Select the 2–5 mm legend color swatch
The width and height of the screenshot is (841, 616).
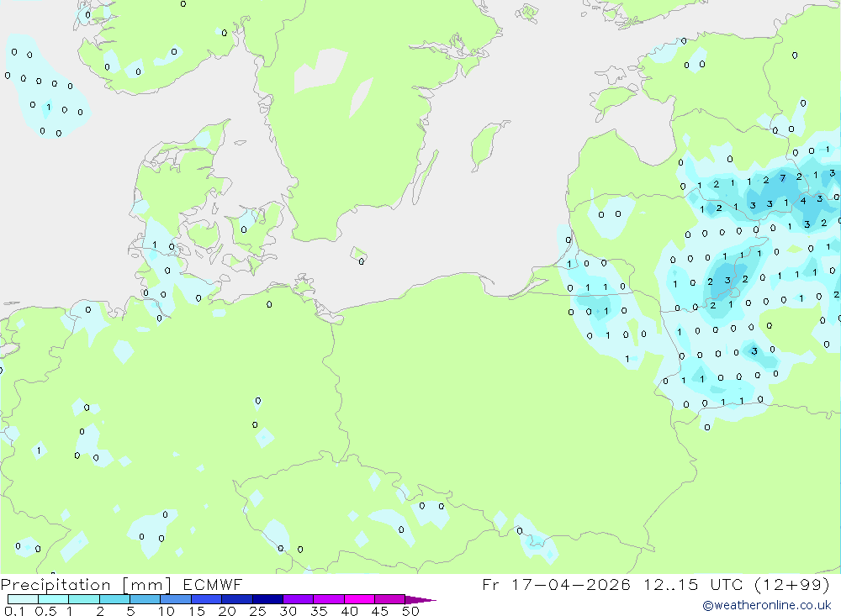click(114, 599)
